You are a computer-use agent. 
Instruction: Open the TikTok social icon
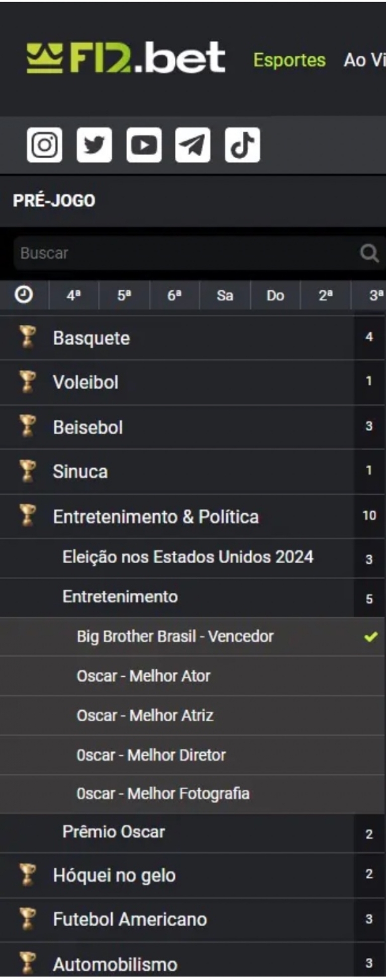coord(242,145)
